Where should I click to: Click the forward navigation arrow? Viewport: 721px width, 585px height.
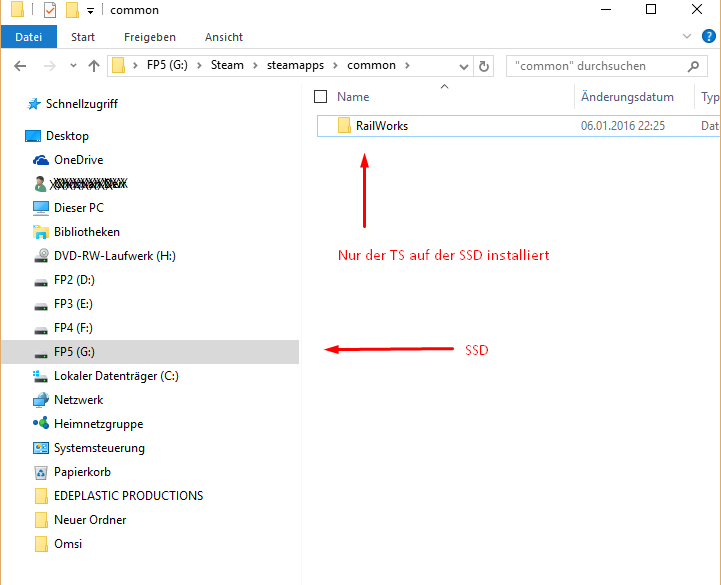49,66
